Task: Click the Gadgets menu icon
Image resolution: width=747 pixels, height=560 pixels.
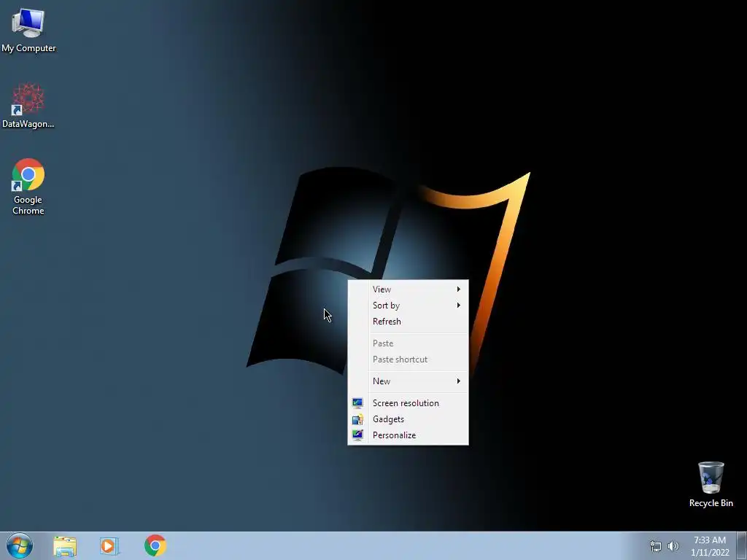Action: click(x=357, y=419)
